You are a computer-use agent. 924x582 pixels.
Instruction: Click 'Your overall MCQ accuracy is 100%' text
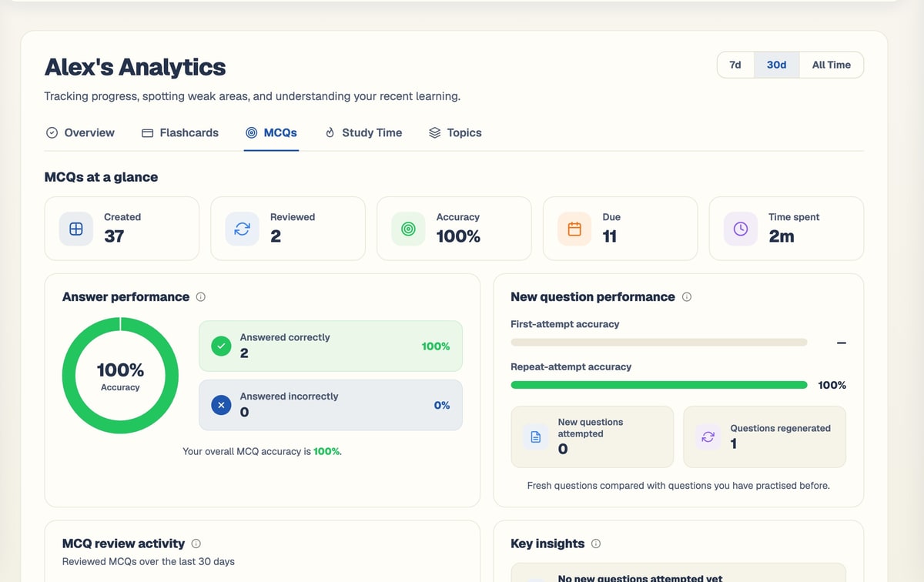(x=262, y=451)
